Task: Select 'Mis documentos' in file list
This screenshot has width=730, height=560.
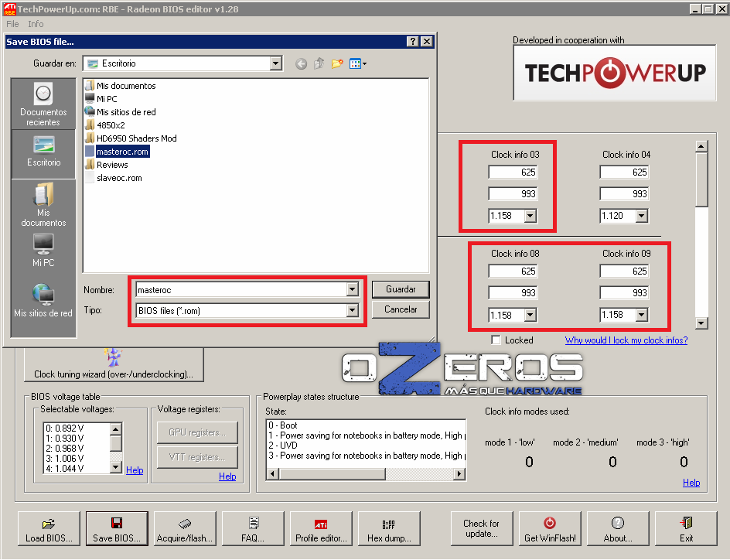Action: [x=121, y=86]
